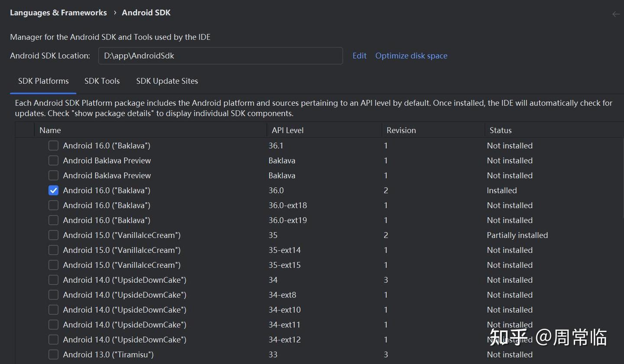Viewport: 624px width, 364px height.
Task: Click the Edit link for SDK location
Action: [359, 56]
